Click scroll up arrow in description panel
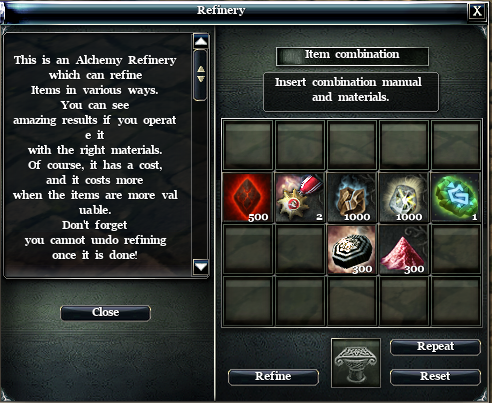 click(x=201, y=41)
